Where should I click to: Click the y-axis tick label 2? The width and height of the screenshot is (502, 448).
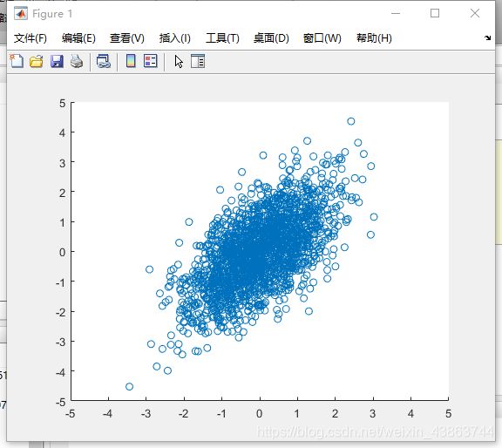tap(62, 193)
